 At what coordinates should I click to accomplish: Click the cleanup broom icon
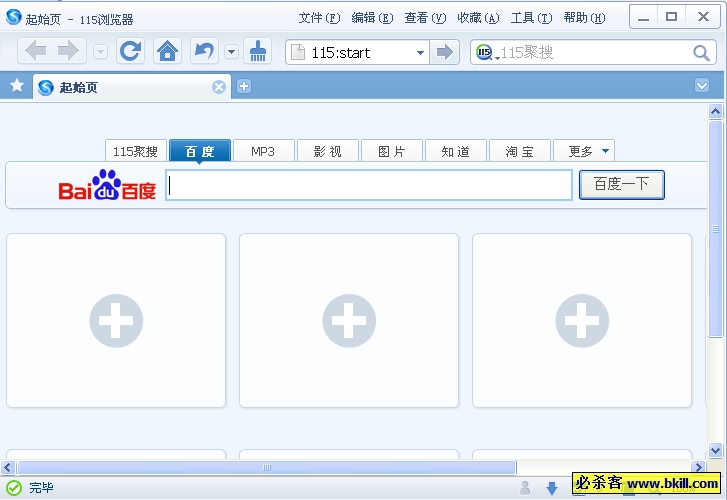tap(258, 52)
